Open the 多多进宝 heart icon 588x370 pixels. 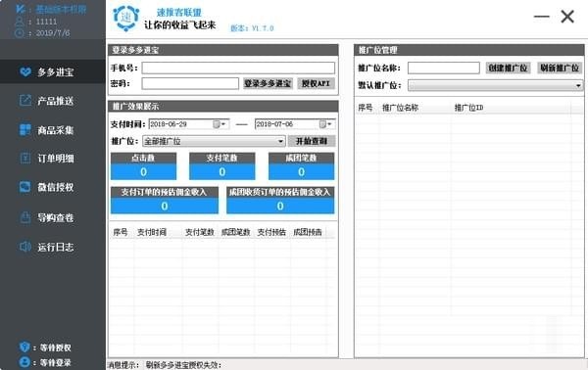click(25, 71)
